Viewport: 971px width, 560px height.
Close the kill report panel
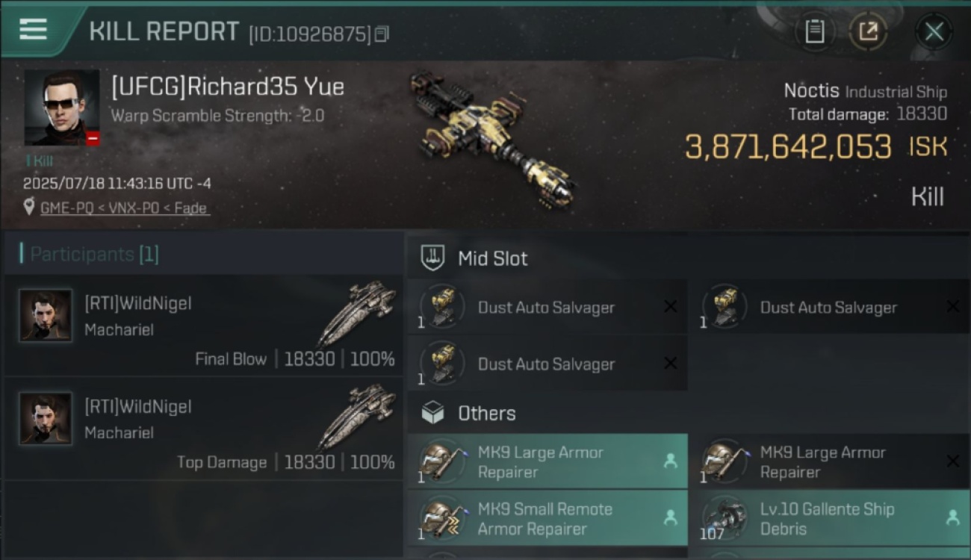pyautogui.click(x=934, y=31)
